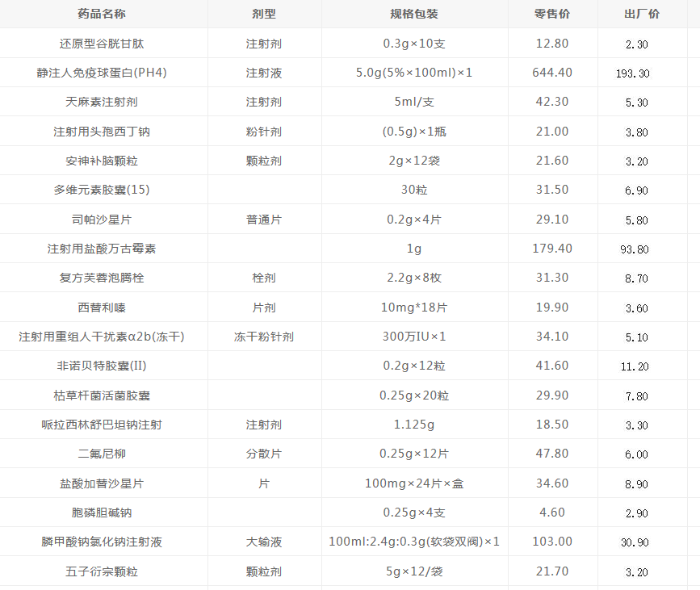Click the 5g×12/袋 specification cell
Viewport: 700px width, 590px height.
pyautogui.click(x=414, y=571)
